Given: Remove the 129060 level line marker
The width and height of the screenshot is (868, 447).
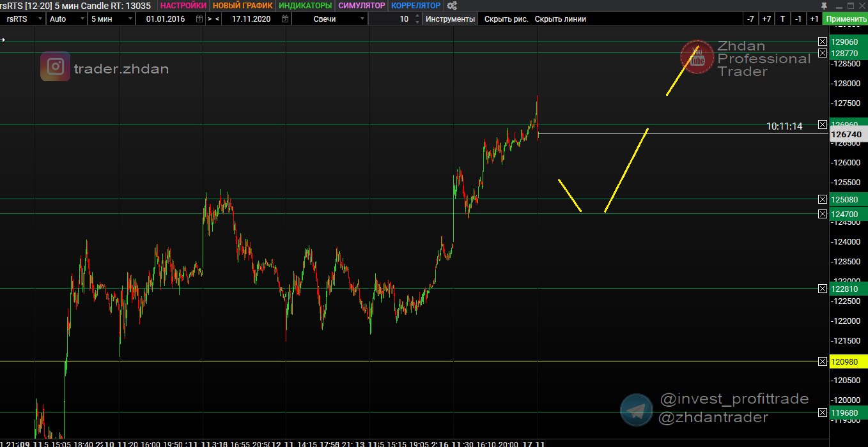Looking at the screenshot, I should pyautogui.click(x=823, y=42).
